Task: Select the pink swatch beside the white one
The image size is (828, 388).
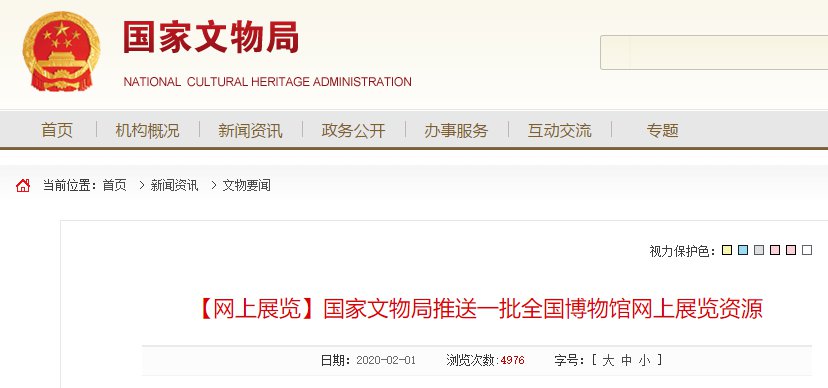Action: [x=791, y=250]
